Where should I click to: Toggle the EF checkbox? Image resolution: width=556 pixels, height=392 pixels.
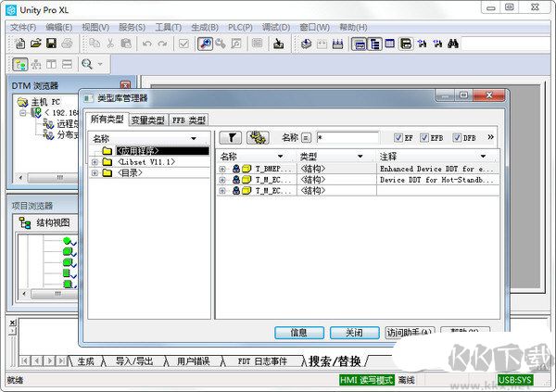398,138
